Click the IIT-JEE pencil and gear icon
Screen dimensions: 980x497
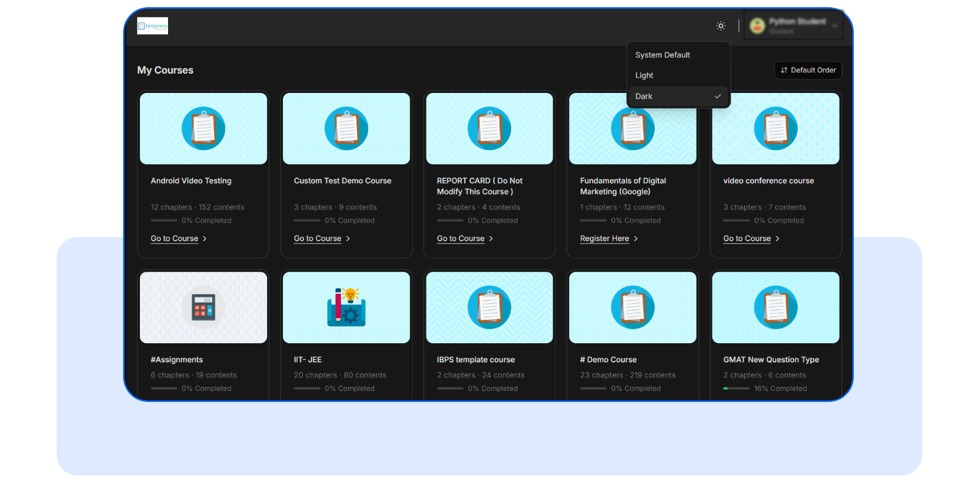point(346,307)
